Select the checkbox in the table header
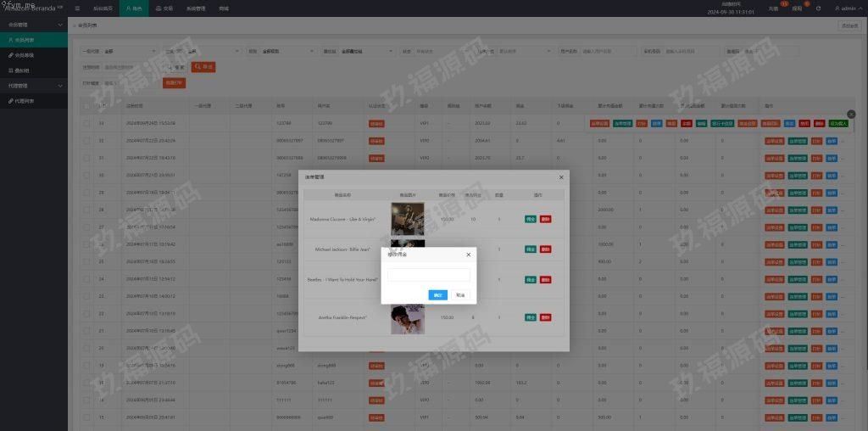 point(86,106)
